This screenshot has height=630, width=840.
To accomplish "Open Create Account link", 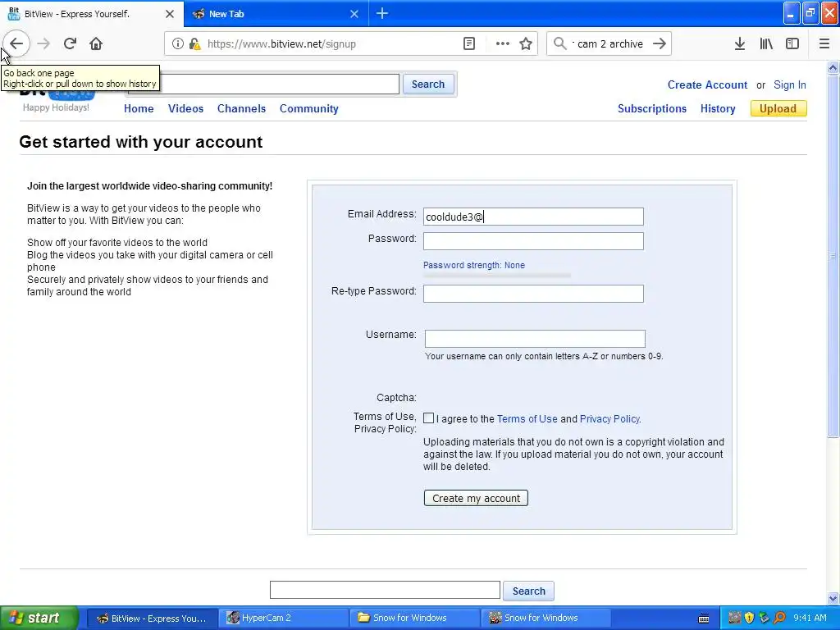I will tap(707, 84).
